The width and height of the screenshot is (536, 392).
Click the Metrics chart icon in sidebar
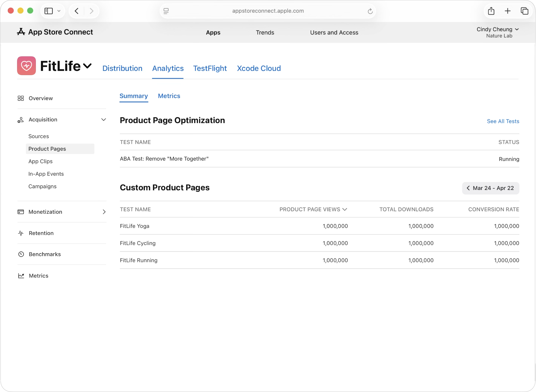(x=21, y=276)
